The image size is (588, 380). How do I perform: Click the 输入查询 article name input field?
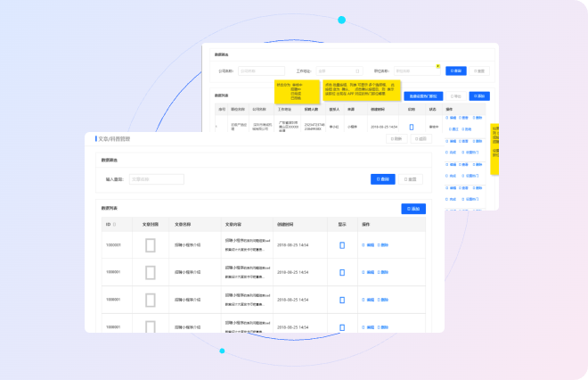coord(157,179)
